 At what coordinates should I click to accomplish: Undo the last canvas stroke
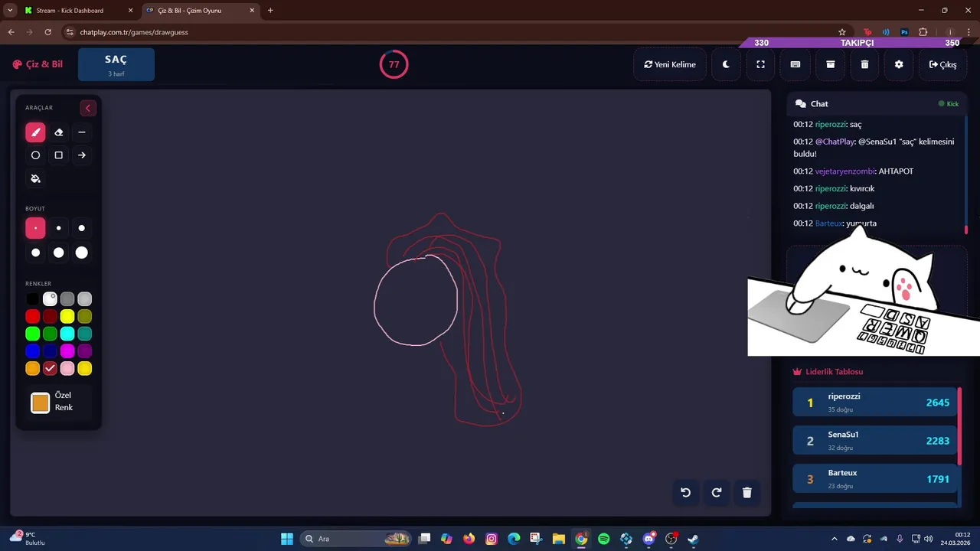click(686, 493)
